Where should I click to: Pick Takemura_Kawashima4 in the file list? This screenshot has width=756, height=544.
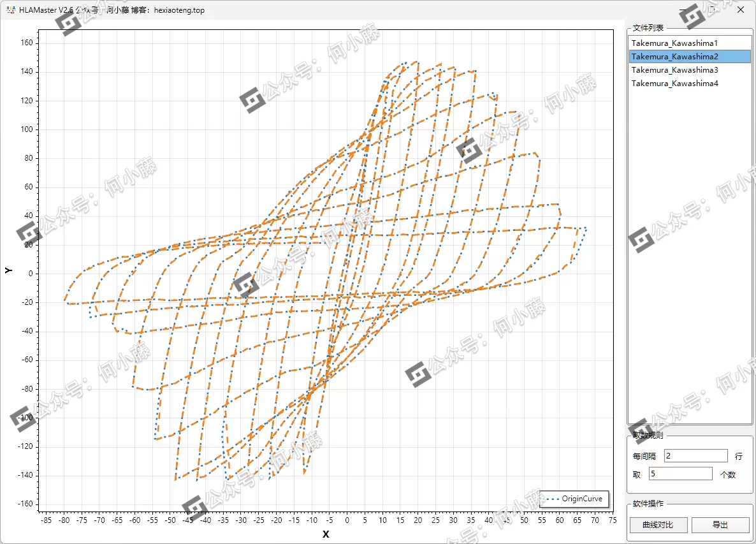(674, 84)
